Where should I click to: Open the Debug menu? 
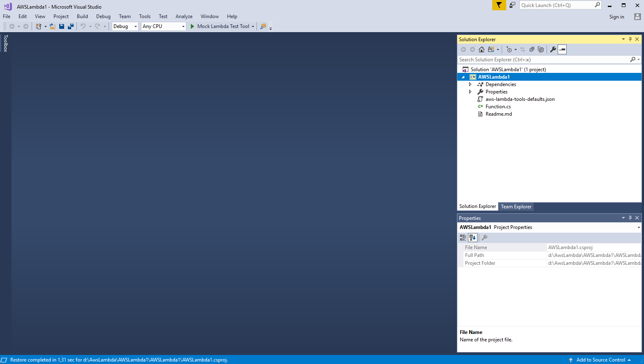coord(103,16)
